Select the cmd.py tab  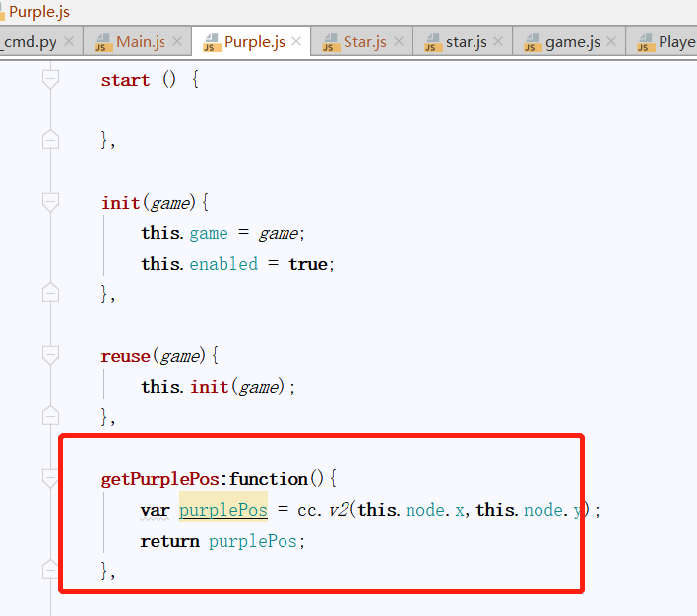click(31, 42)
